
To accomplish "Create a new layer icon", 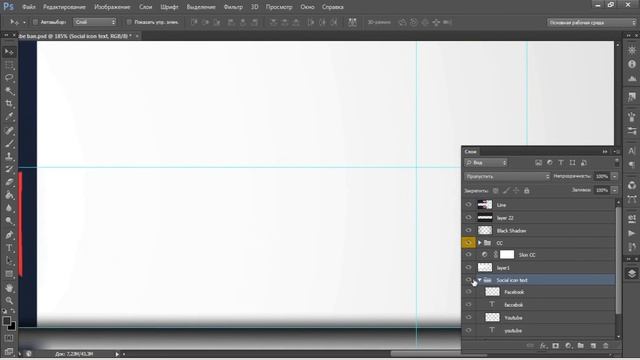I will (593, 346).
